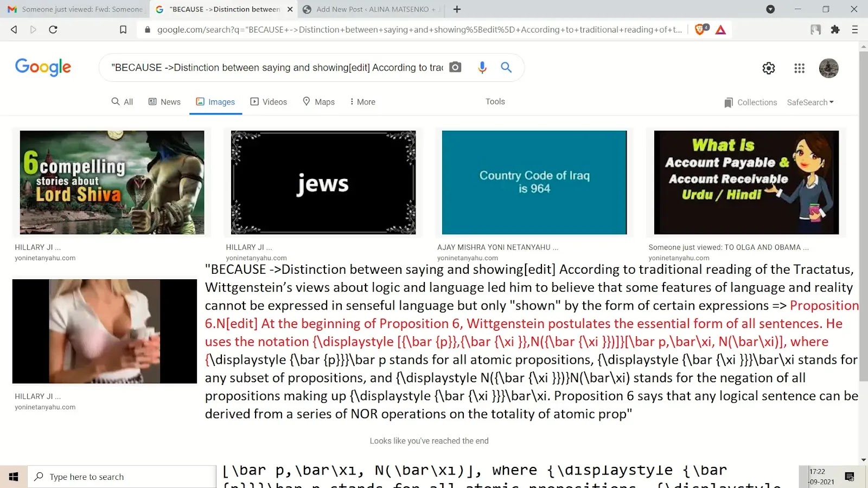Click the search by image camera icon
The width and height of the screenshot is (868, 488).
coord(455,67)
